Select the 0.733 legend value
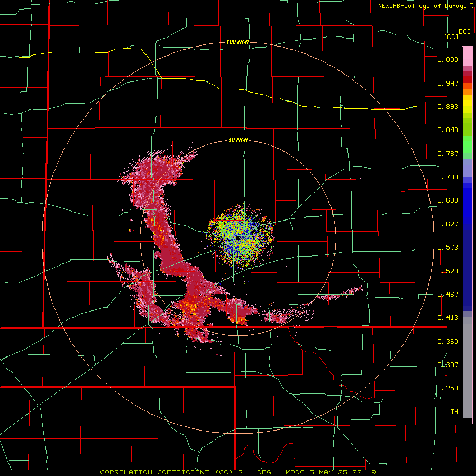 click(x=448, y=177)
